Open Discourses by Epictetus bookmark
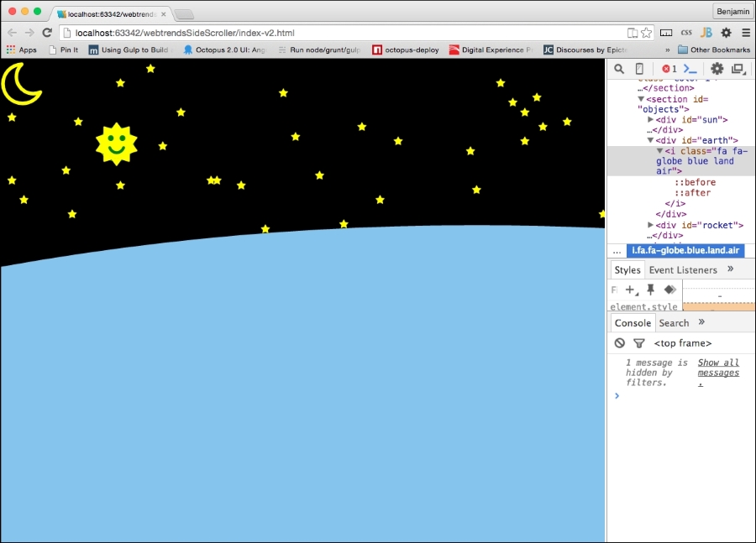 coord(585,50)
